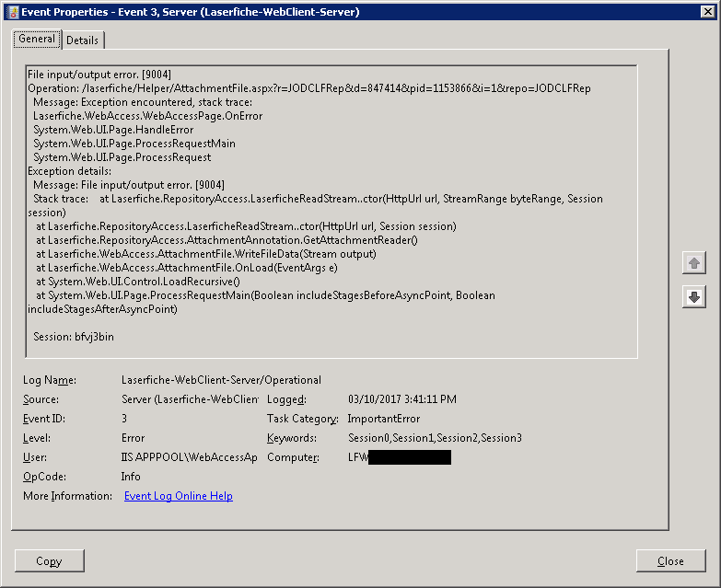This screenshot has width=721, height=588.
Task: Click the OnLoad(EventArgs e) line
Action: (x=187, y=268)
